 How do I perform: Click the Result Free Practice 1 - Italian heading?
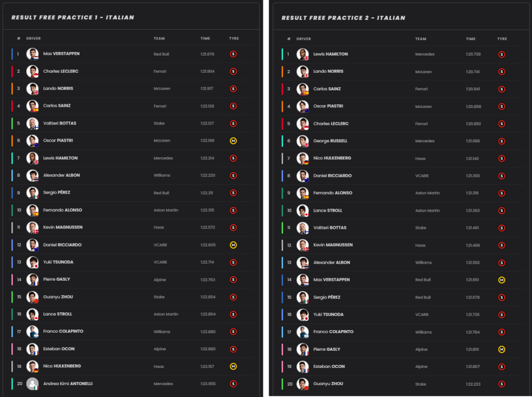pos(73,18)
